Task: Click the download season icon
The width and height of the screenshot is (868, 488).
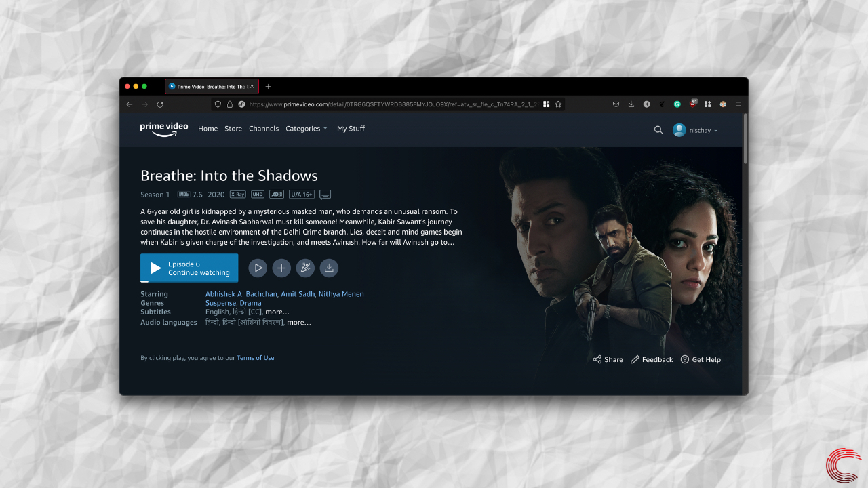Action: coord(329,268)
